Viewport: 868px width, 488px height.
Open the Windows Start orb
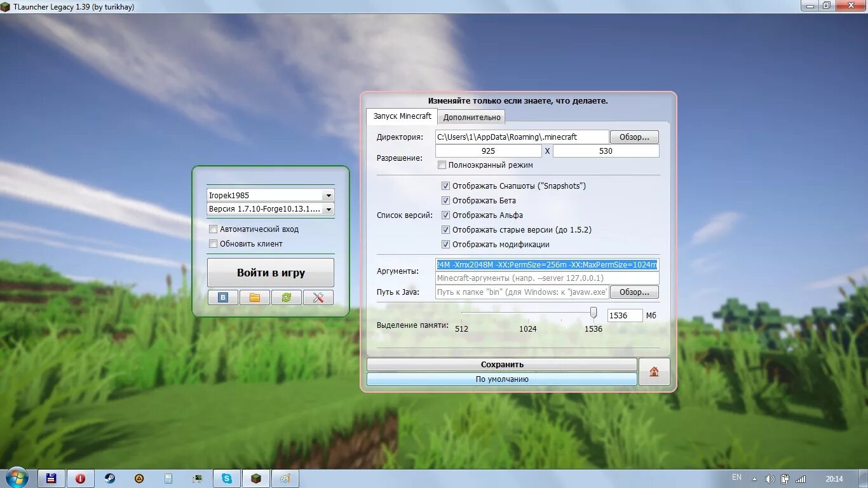click(x=17, y=478)
